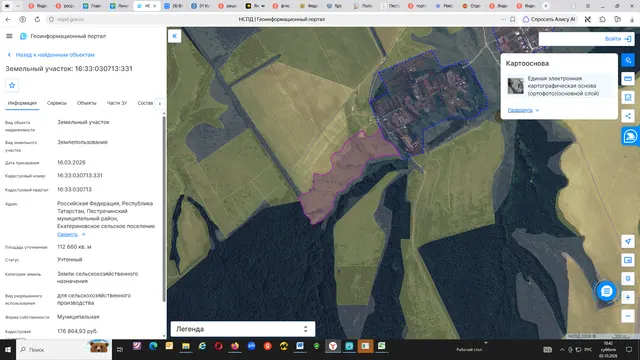The width and height of the screenshot is (640, 360).
Task: Collapse the address with Свернуть link
Action: click(71, 234)
